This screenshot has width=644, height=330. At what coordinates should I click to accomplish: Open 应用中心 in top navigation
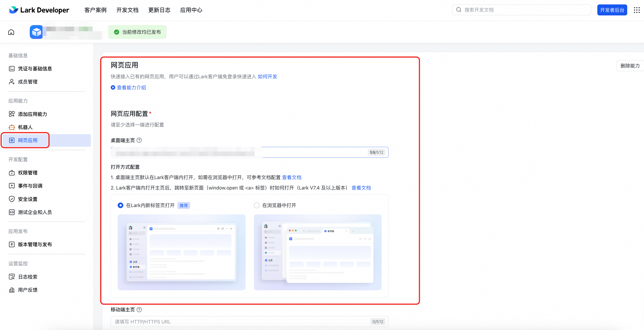[x=191, y=10]
